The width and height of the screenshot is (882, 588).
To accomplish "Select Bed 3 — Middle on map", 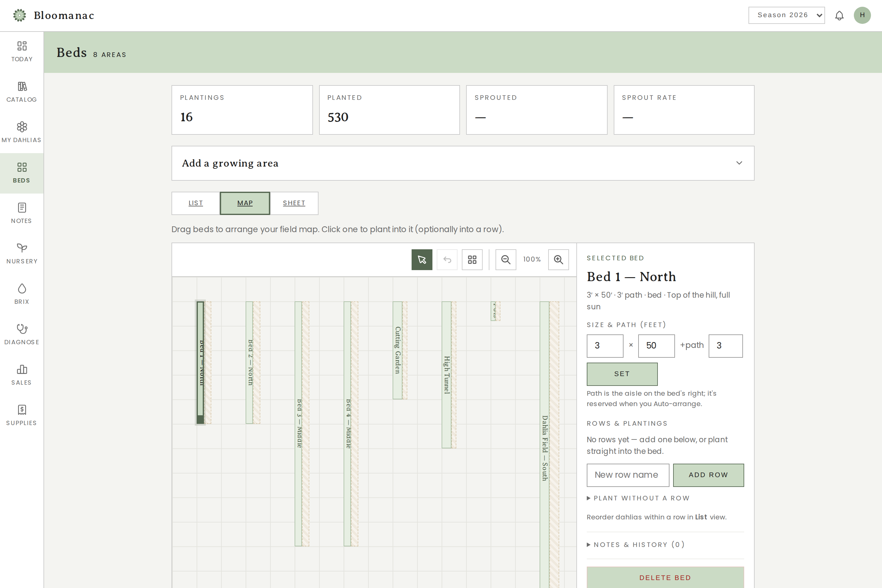I will click(x=299, y=424).
